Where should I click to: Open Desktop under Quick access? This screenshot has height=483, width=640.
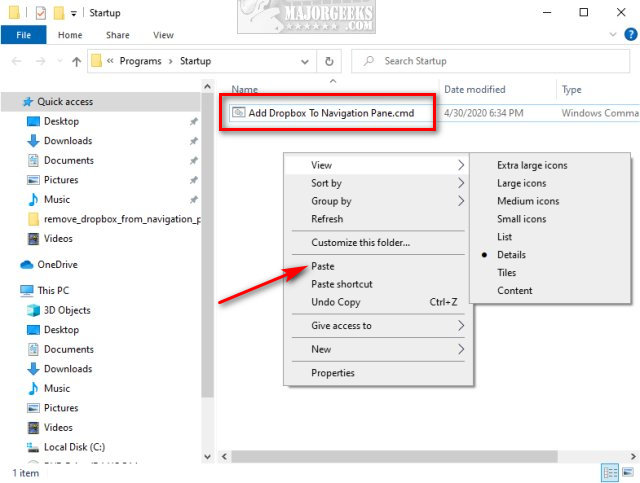pyautogui.click(x=61, y=121)
